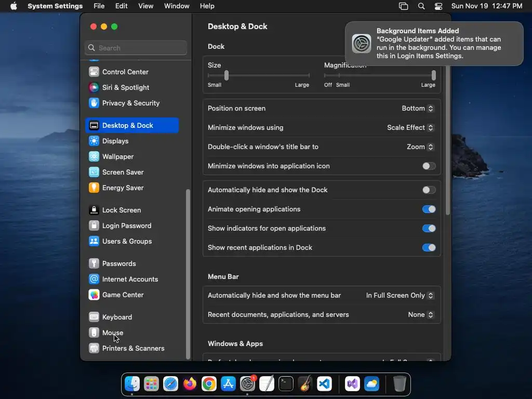
Task: Open the System Settings menu
Action: 55,6
